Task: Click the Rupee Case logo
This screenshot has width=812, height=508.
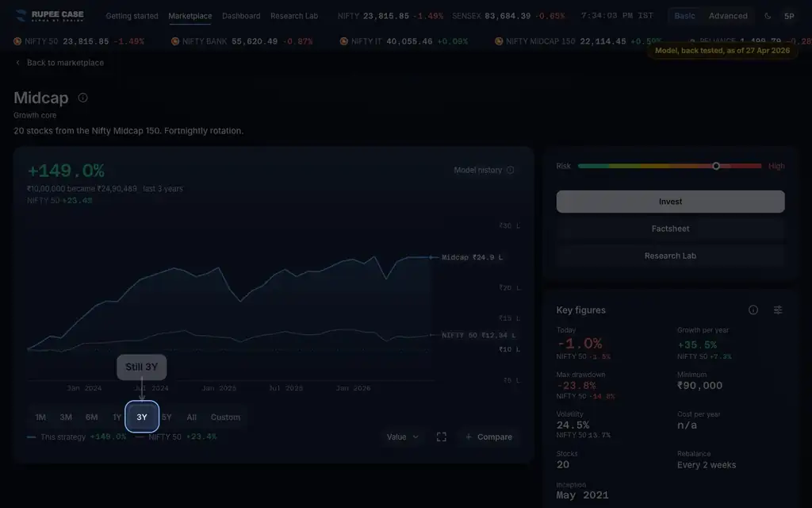Action: click(50, 16)
